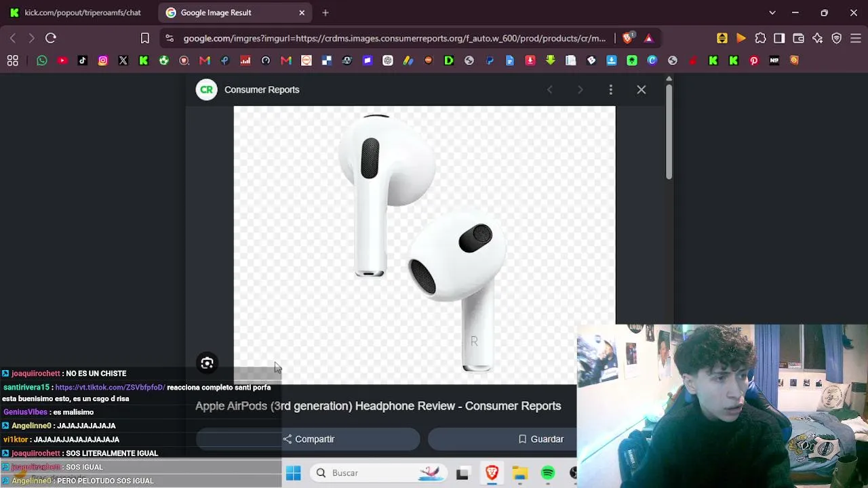868x488 pixels.
Task: Click the Compartir share button
Action: pos(309,439)
